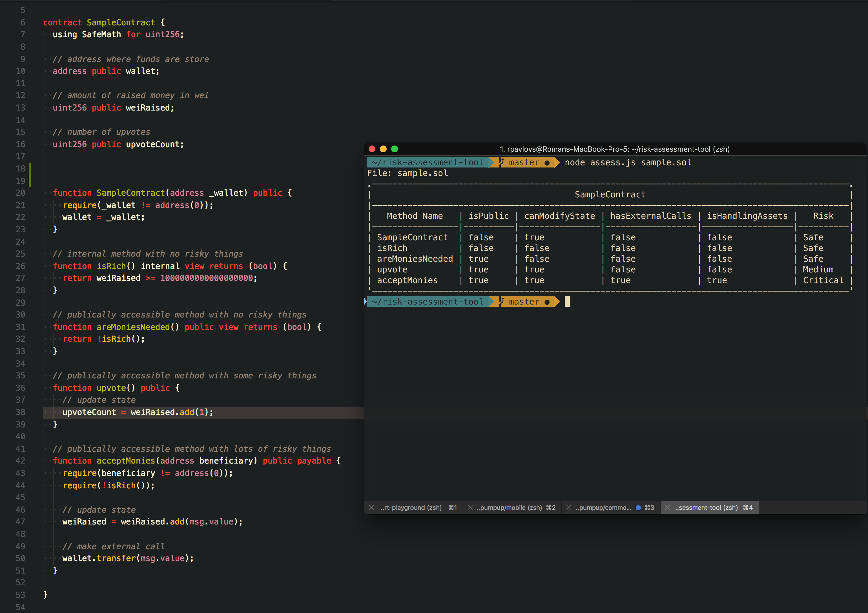
Task: Click the 'Method Name' column header
Action: coord(414,216)
